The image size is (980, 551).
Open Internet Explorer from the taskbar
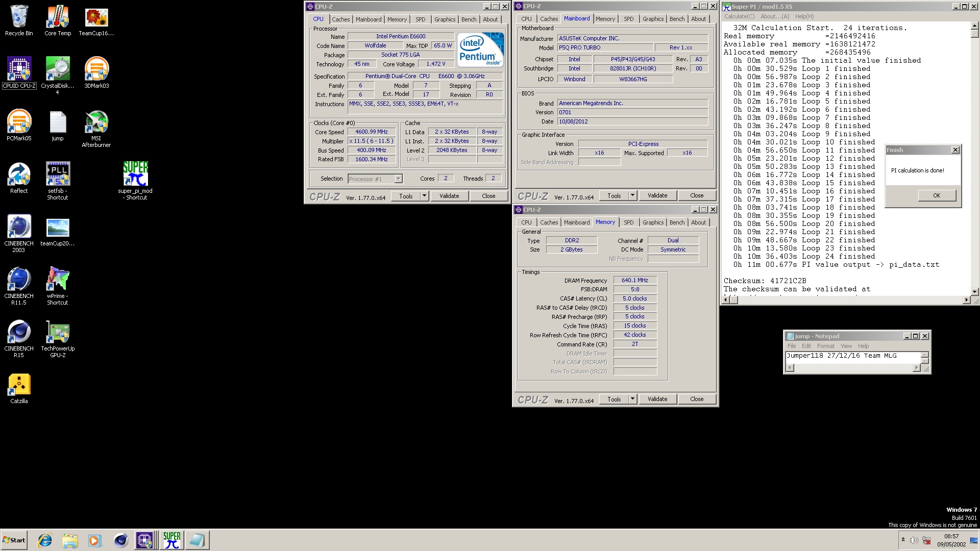click(45, 540)
